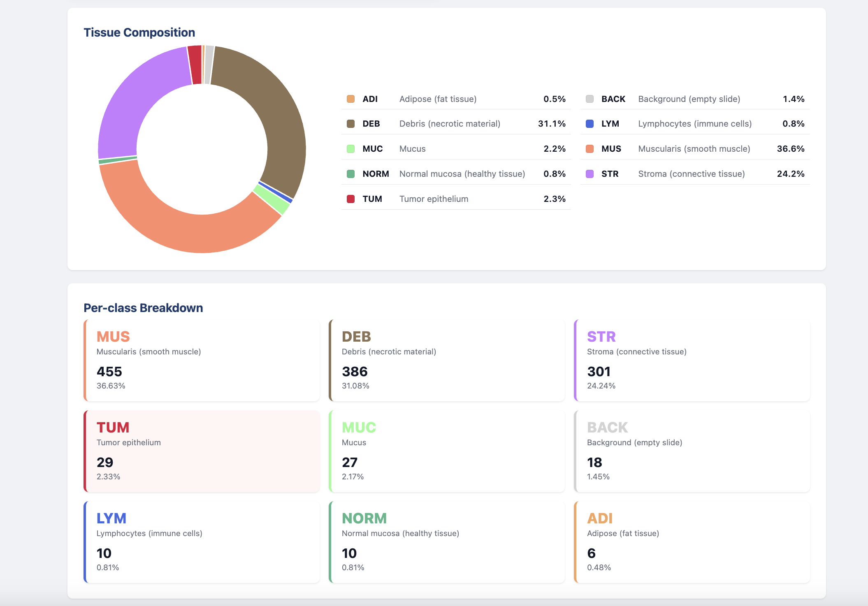Click the MUC light green legend swatch

click(x=350, y=149)
